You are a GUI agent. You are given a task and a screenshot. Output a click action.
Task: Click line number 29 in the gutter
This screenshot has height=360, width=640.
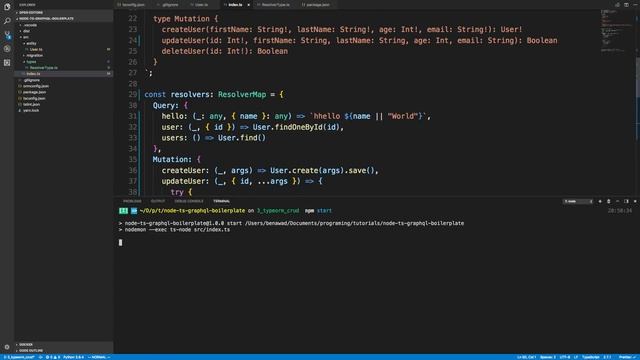[x=133, y=94]
